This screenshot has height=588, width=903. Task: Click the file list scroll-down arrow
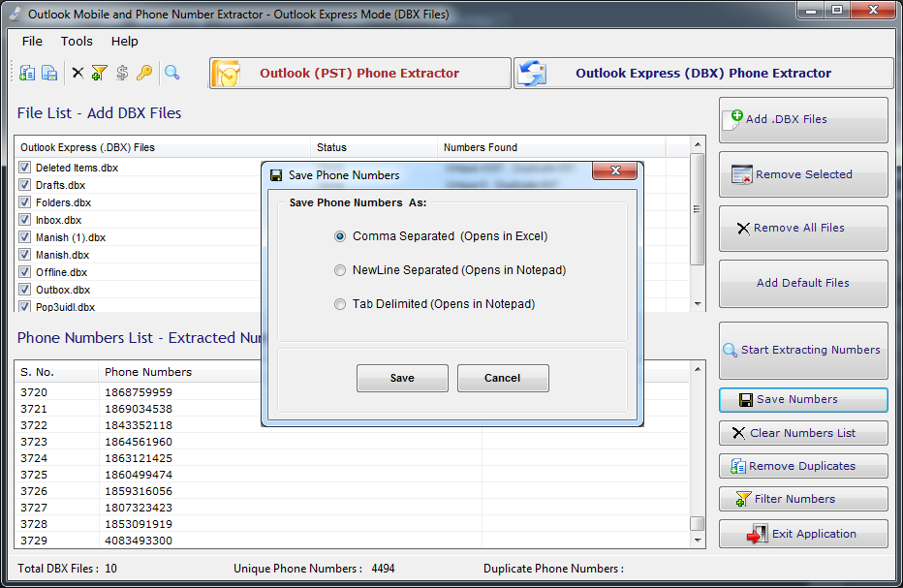(698, 303)
